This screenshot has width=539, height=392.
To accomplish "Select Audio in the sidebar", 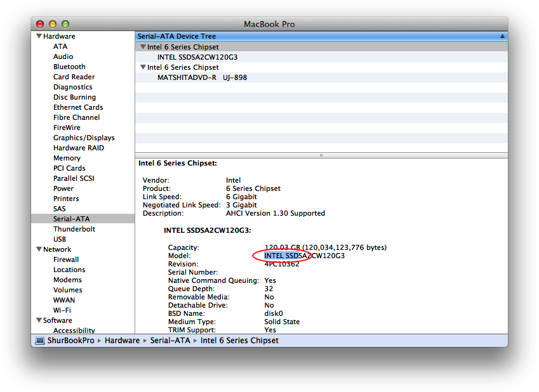I will coord(63,56).
